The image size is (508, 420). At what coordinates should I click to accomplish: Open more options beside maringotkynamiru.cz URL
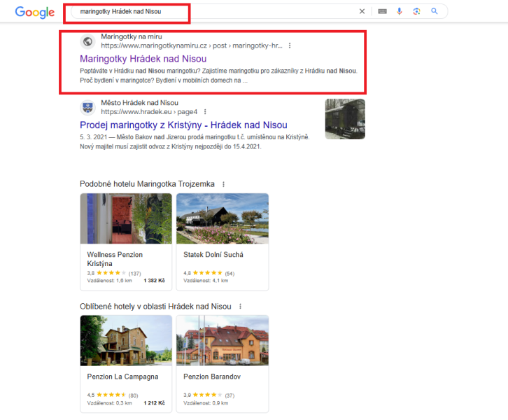pos(290,45)
